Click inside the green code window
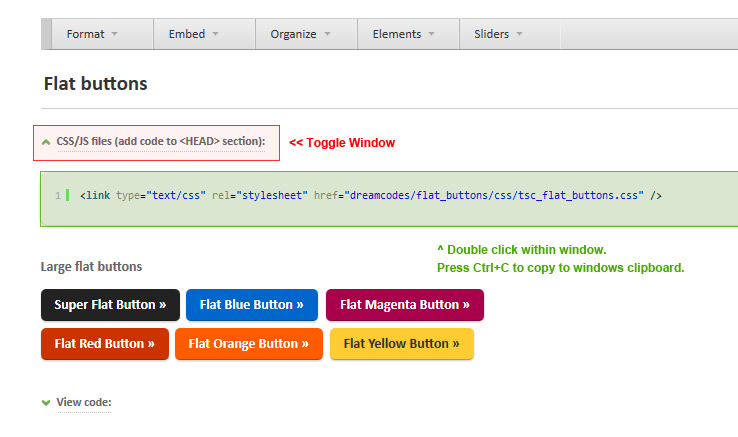This screenshot has height=437, width=738. pyautogui.click(x=389, y=199)
